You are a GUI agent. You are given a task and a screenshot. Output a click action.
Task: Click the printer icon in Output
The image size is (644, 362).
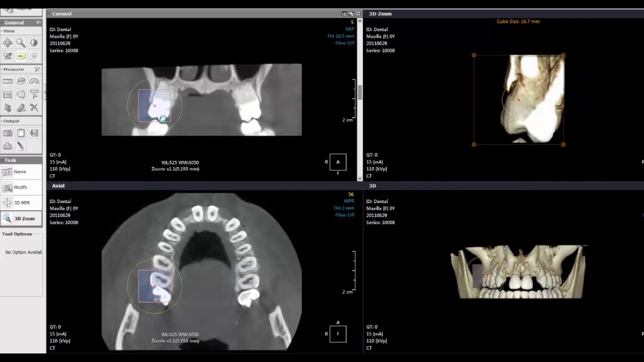coord(8,146)
